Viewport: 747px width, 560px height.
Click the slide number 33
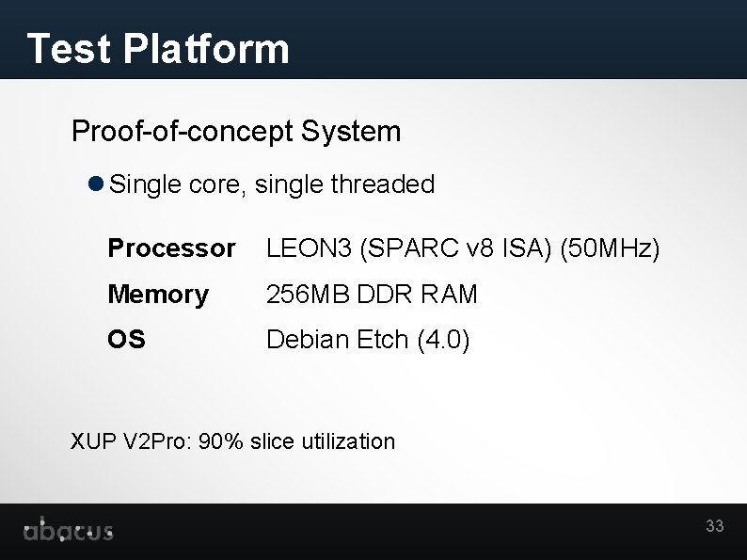(x=715, y=526)
